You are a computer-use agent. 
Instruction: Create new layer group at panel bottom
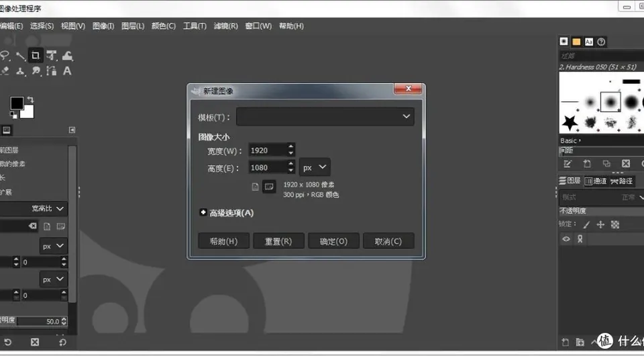580,342
